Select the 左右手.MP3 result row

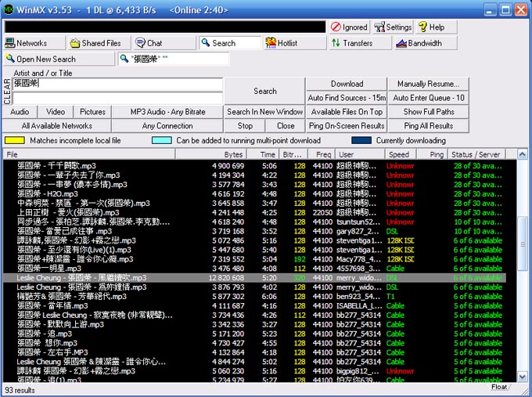pos(254,352)
